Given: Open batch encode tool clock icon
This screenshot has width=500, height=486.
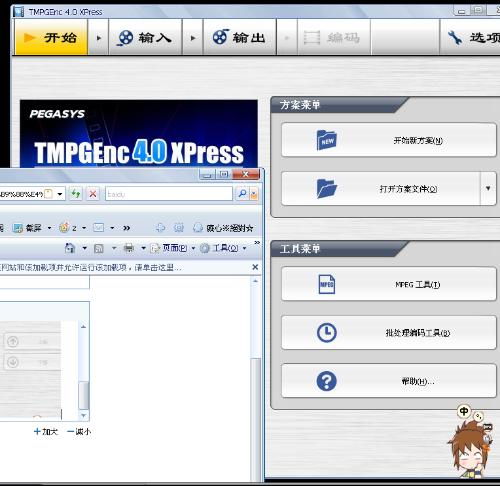Looking at the screenshot, I should pos(326,332).
